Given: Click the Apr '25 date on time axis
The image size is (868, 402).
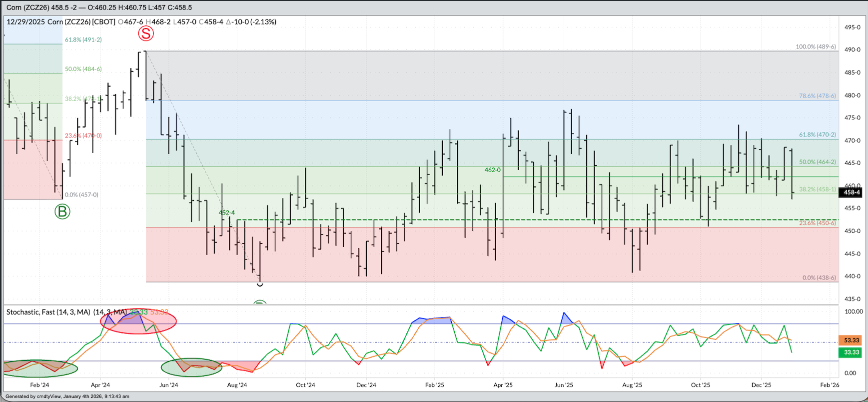Looking at the screenshot, I should [x=503, y=385].
